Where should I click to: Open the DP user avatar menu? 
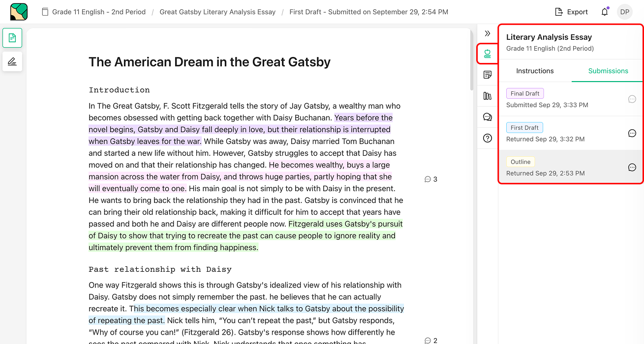click(x=625, y=12)
